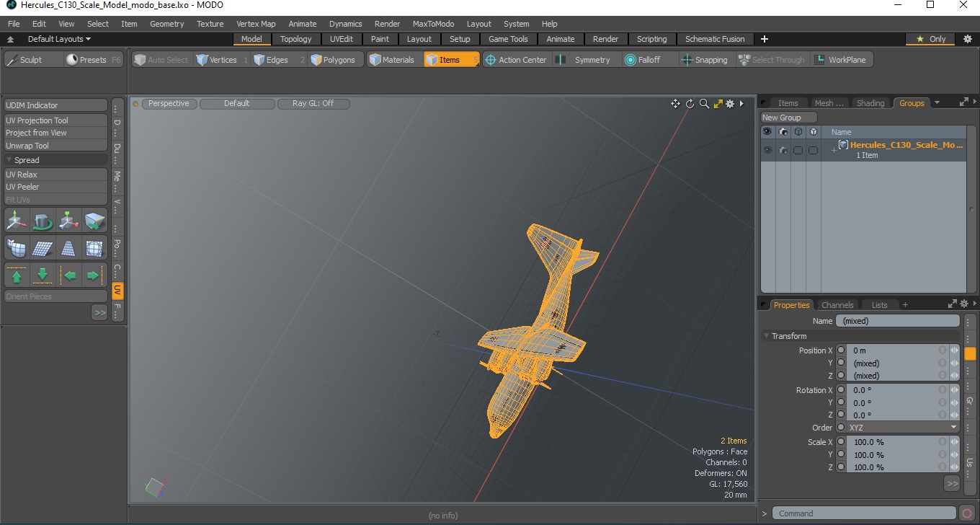This screenshot has height=525, width=980.
Task: Expand properties with double arrow button
Action: (x=953, y=483)
